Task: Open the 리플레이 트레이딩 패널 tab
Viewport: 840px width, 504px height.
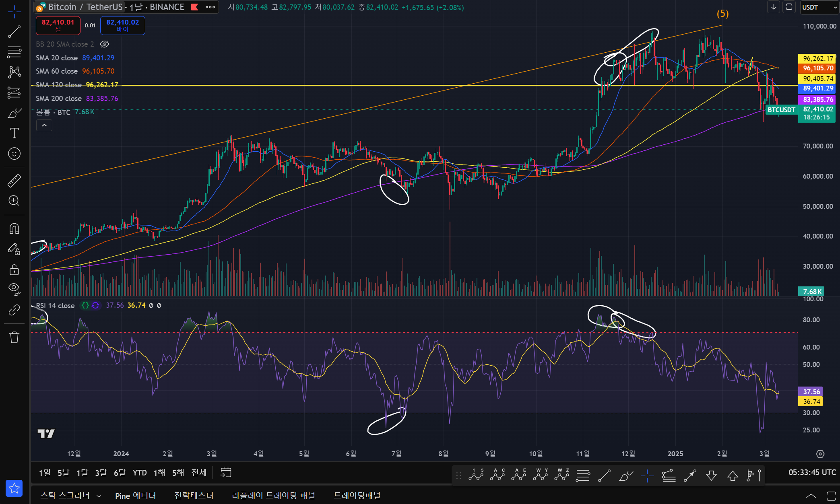Action: pos(273,496)
